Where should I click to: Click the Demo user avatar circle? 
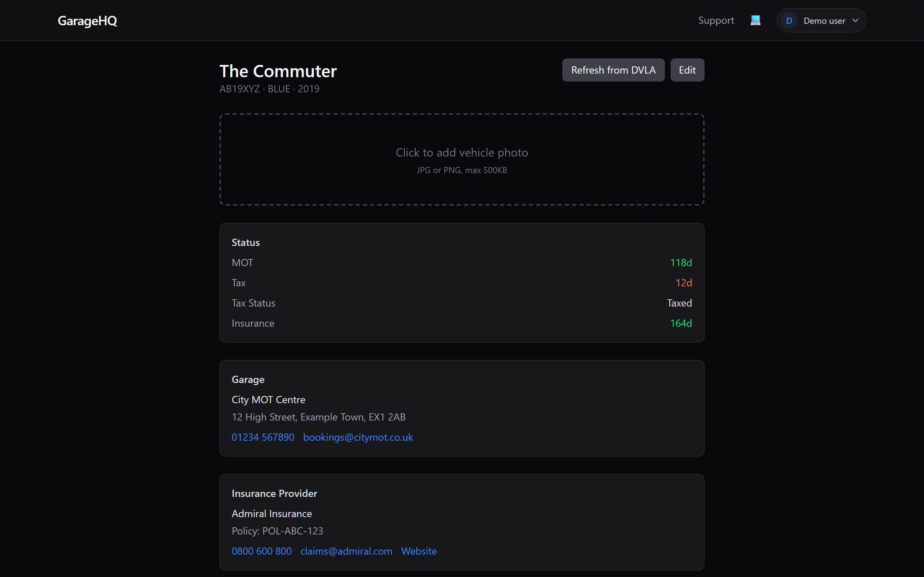[790, 20]
